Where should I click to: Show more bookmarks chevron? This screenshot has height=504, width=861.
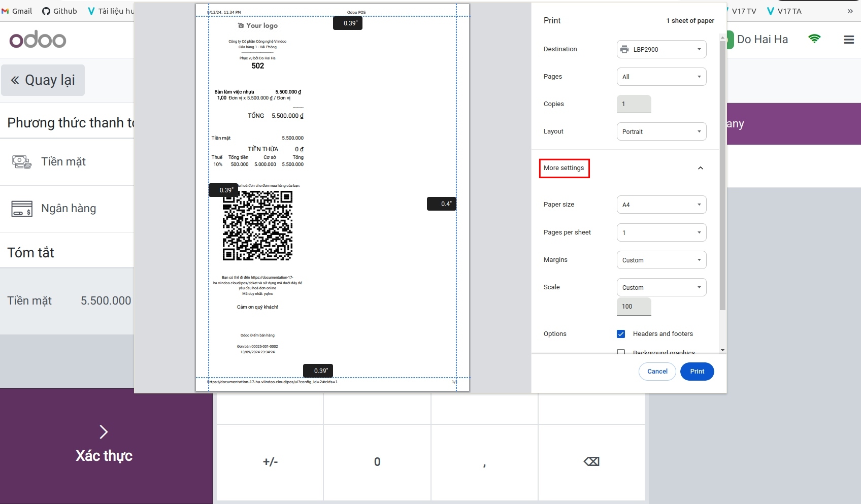(x=850, y=11)
